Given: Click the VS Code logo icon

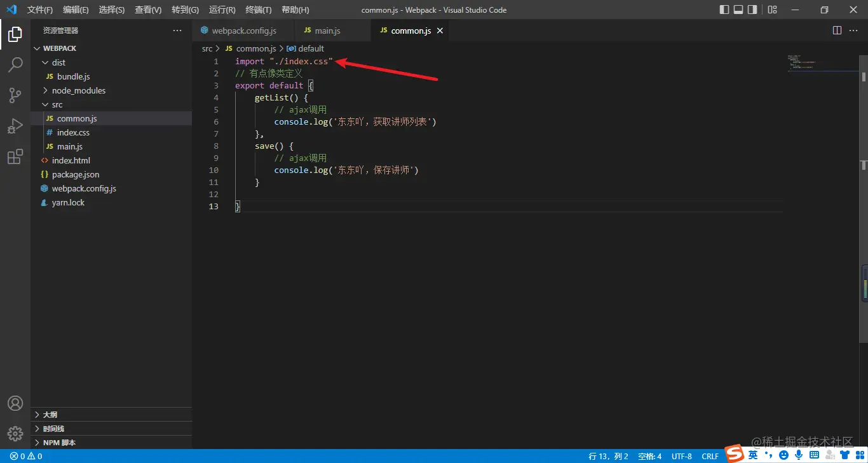Looking at the screenshot, I should coord(11,10).
